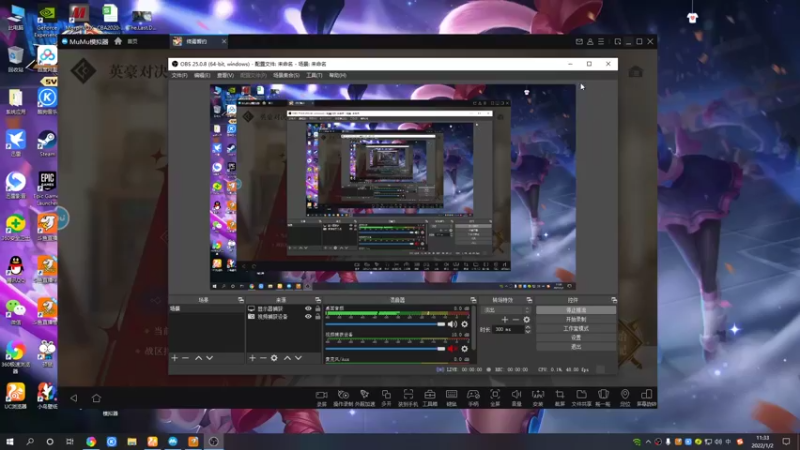Open desktop audio settings gear in the mixer

point(464,324)
